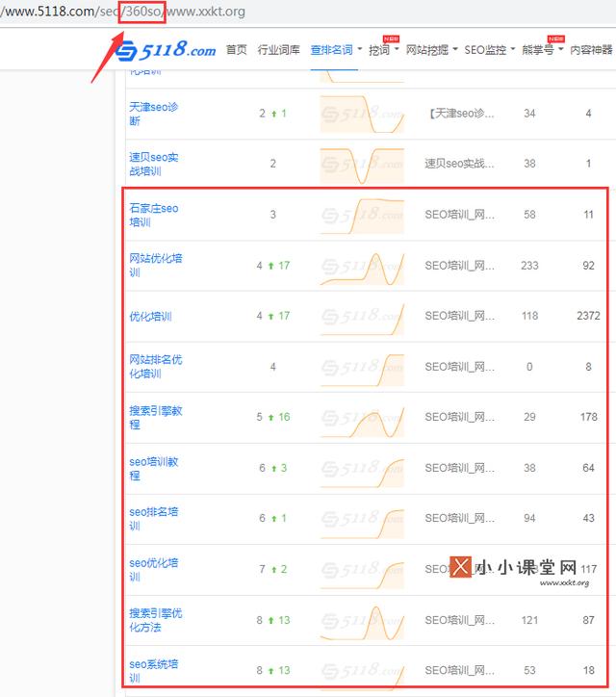This screenshot has height=697, width=616.
Task: Open keyword link 天津seo诊断
Action: 153,114
